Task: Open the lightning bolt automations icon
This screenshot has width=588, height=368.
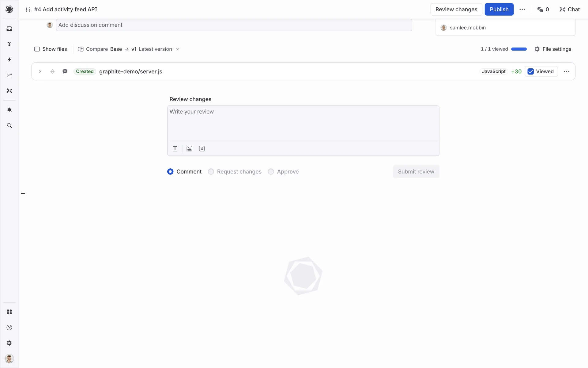Action: (9, 59)
